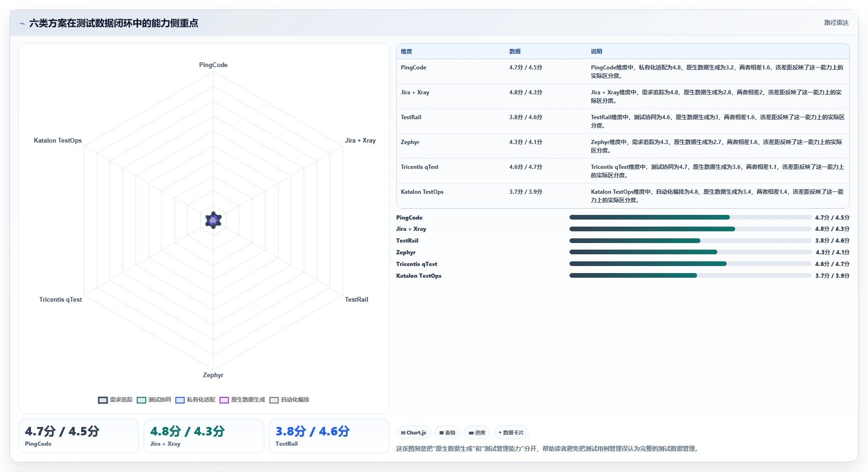Click the gray 自动化编排 legend swatch

pyautogui.click(x=274, y=400)
